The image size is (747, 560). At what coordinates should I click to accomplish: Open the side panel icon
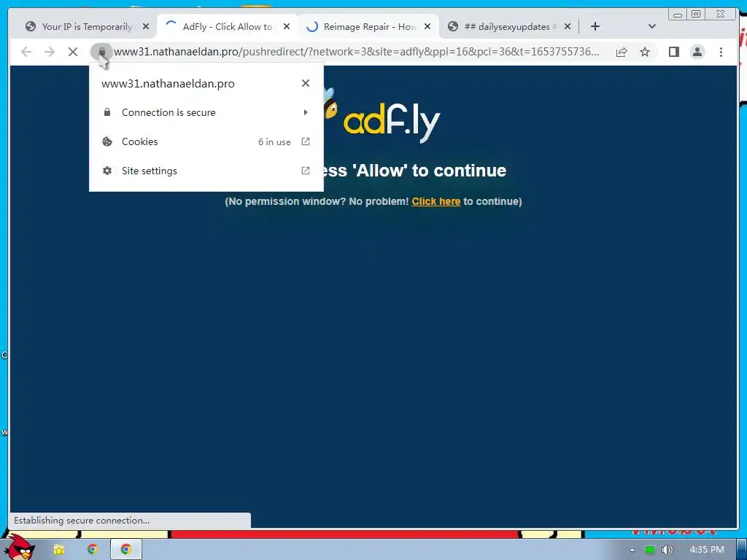673,52
